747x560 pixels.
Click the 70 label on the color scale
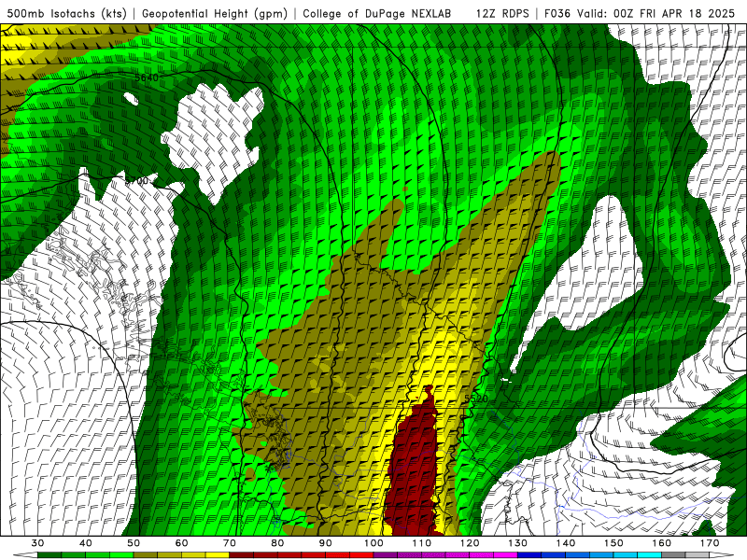pyautogui.click(x=230, y=543)
